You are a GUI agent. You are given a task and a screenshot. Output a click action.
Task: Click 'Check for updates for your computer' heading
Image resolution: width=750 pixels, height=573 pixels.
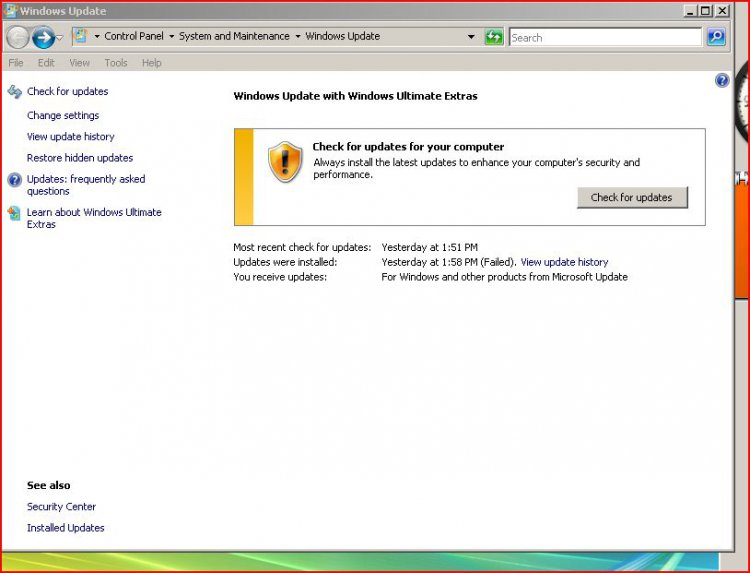pyautogui.click(x=408, y=146)
